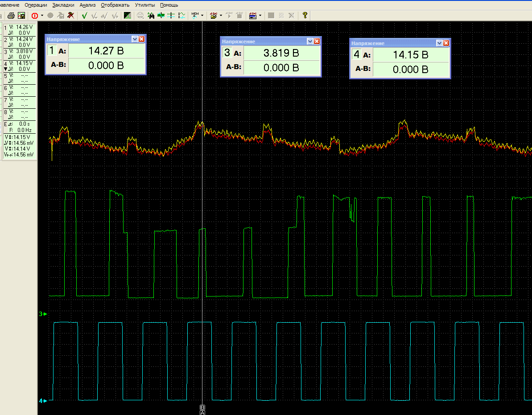The width and height of the screenshot is (532, 415).
Task: Select channel 2 row showing 14.24 V
Action: 19,42
